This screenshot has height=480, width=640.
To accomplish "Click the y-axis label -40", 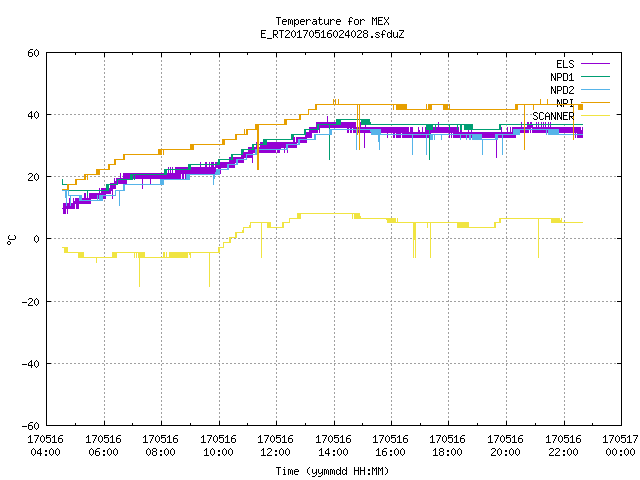I will [x=31, y=364].
